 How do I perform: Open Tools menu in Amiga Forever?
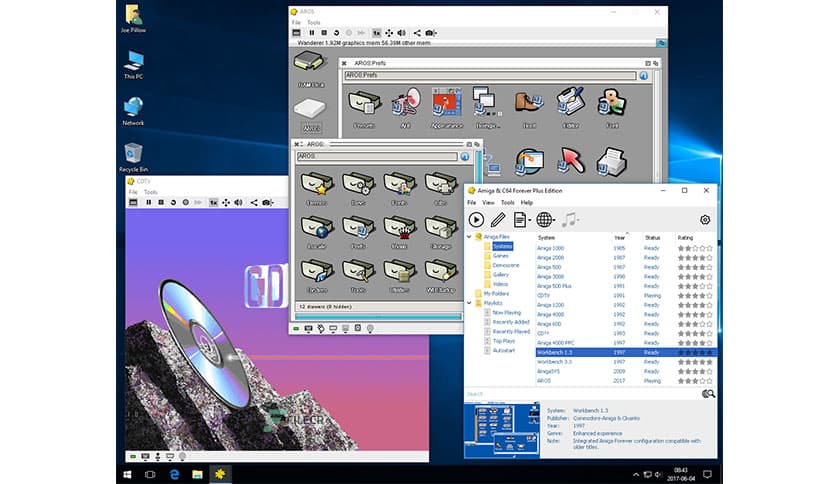pos(508,203)
